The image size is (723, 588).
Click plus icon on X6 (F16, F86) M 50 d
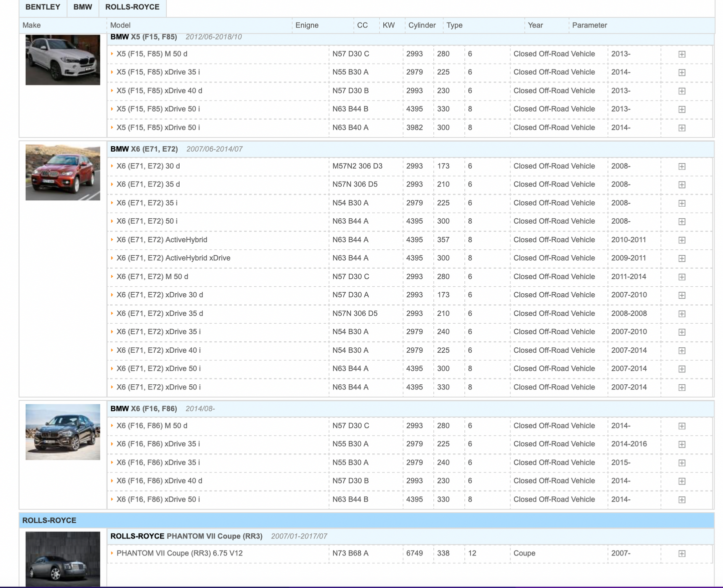(x=682, y=426)
